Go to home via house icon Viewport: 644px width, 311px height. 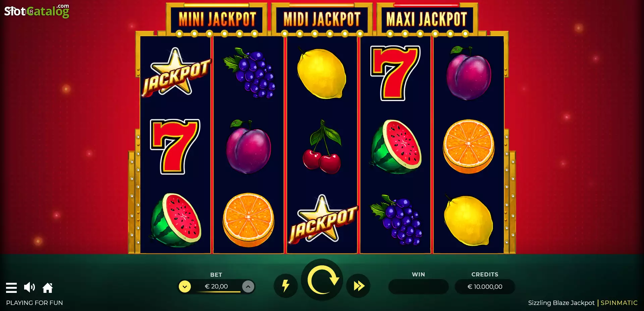point(48,288)
